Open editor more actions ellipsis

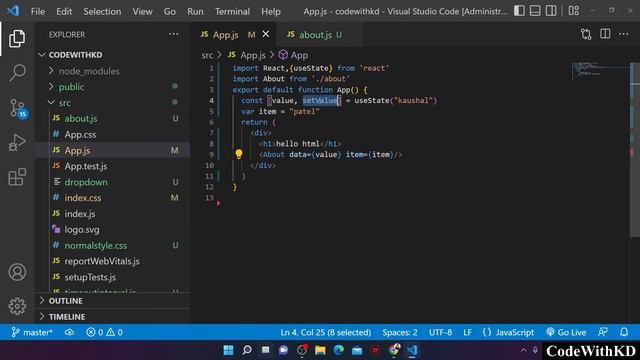coord(624,34)
